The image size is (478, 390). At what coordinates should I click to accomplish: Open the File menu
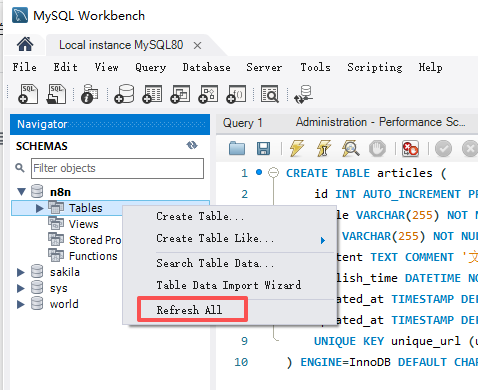(25, 67)
